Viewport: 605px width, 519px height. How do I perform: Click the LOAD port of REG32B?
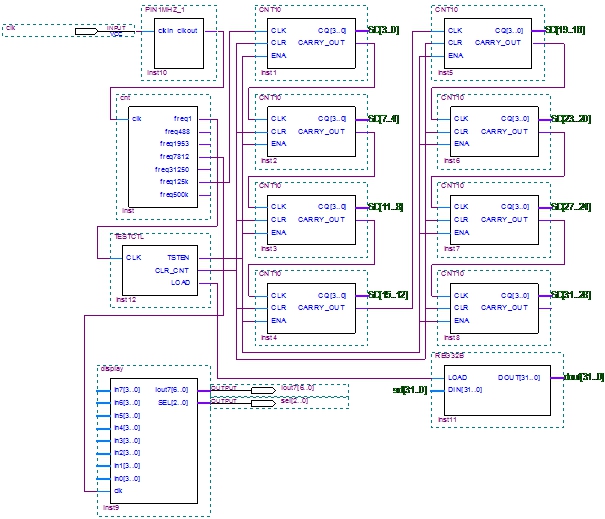point(457,377)
